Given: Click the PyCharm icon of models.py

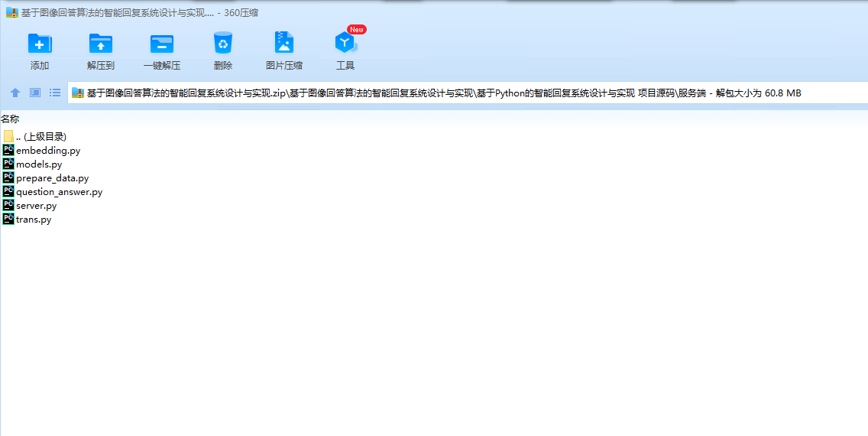Looking at the screenshot, I should tap(8, 164).
